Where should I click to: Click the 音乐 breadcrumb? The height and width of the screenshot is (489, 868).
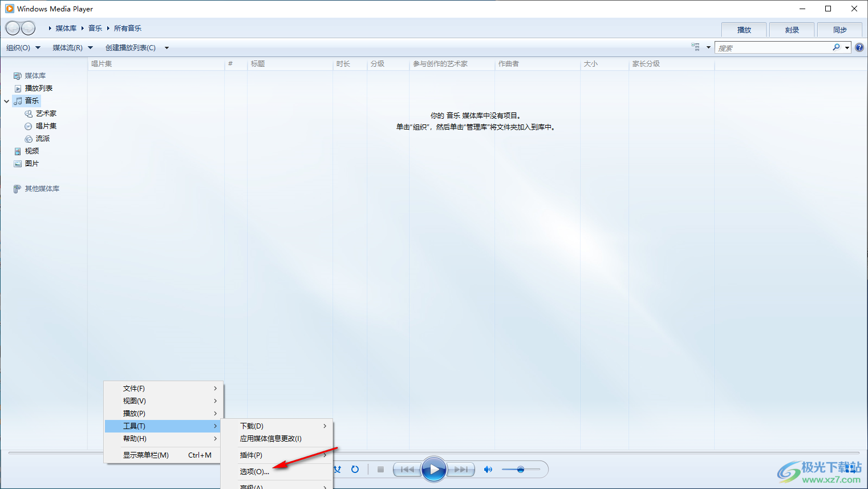(x=95, y=29)
